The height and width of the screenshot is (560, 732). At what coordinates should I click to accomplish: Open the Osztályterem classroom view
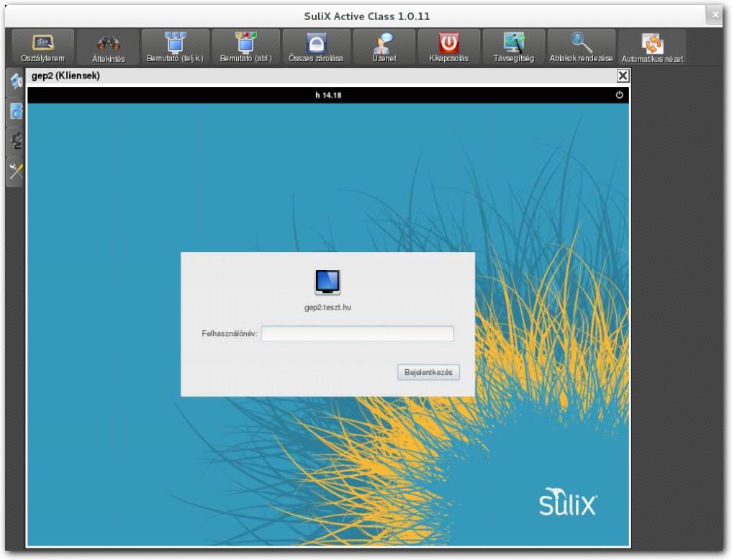click(43, 47)
